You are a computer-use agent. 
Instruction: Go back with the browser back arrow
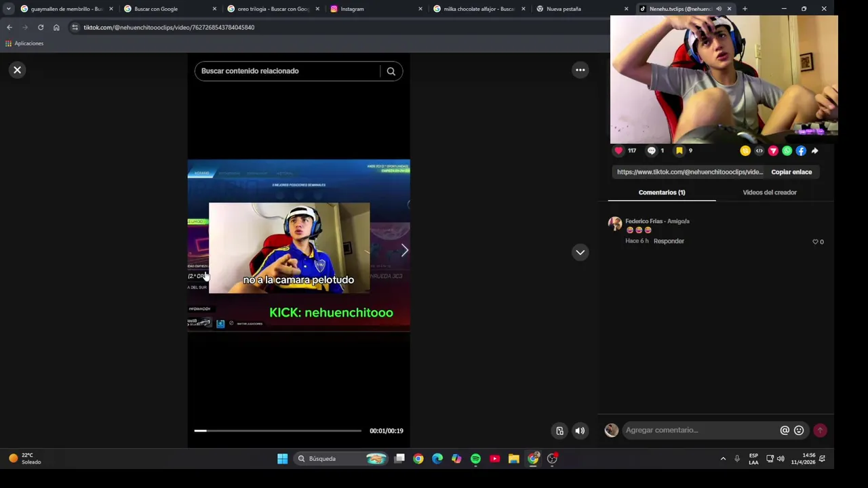(9, 27)
